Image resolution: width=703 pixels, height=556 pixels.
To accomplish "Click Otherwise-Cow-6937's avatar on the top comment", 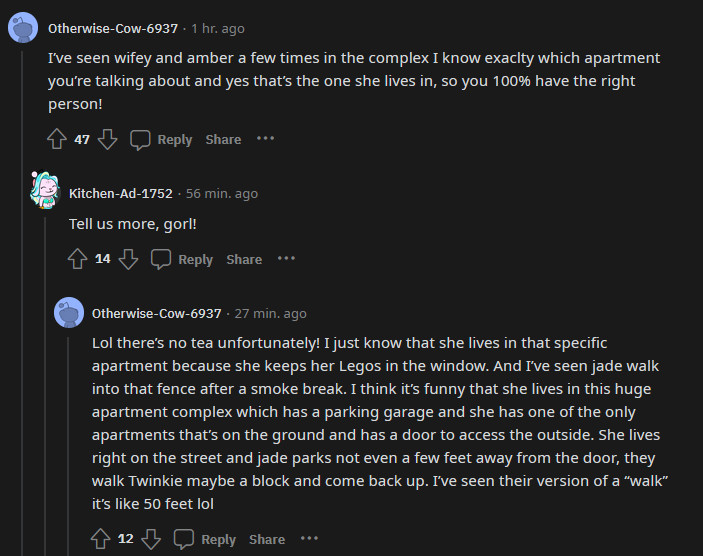I will (x=23, y=26).
